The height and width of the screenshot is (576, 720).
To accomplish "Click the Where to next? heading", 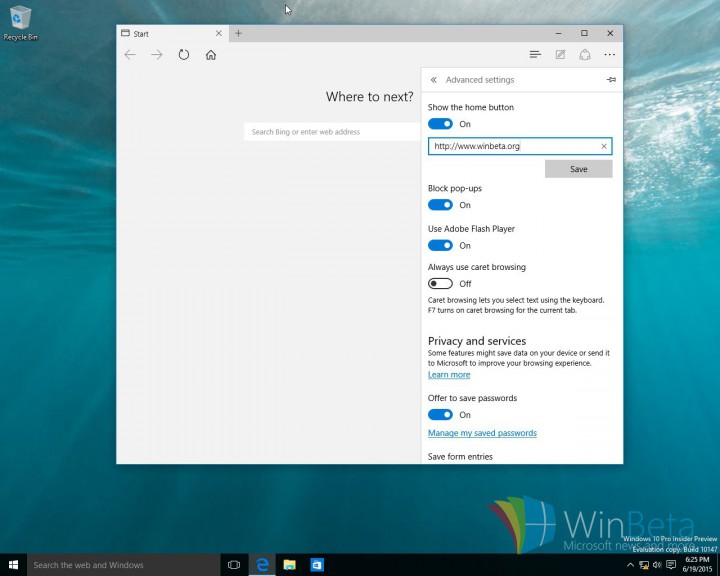I will [370, 96].
